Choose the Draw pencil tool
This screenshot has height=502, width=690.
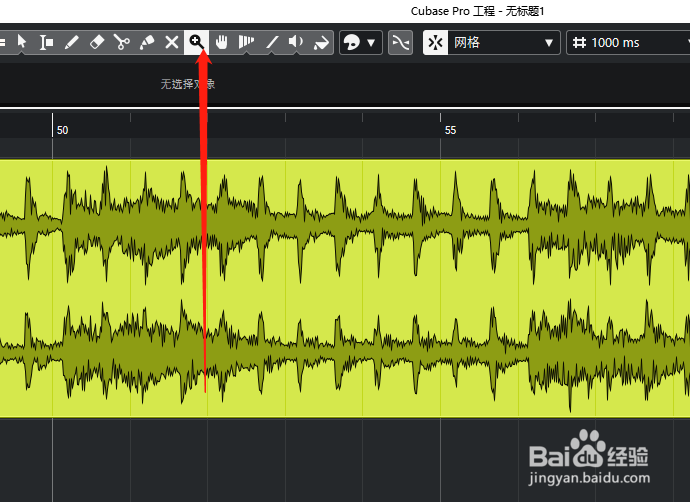[71, 42]
